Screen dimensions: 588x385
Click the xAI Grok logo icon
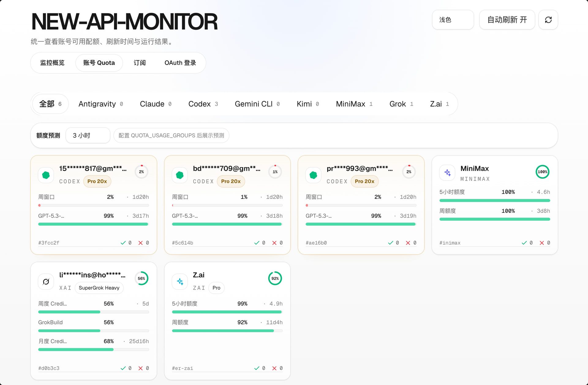click(x=46, y=281)
